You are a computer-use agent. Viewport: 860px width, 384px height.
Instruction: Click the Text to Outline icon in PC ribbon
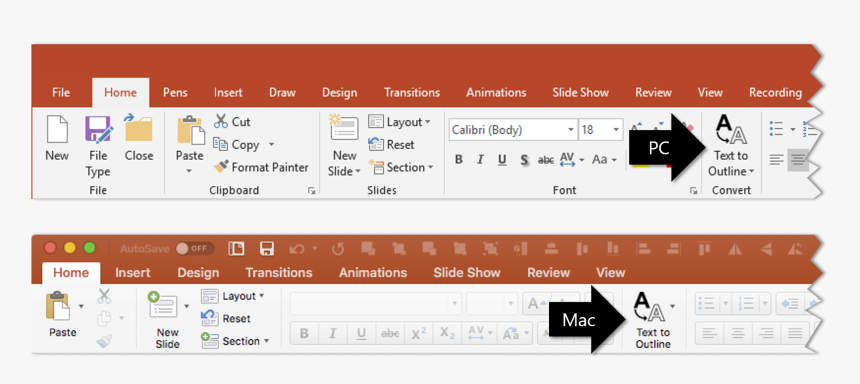click(731, 129)
